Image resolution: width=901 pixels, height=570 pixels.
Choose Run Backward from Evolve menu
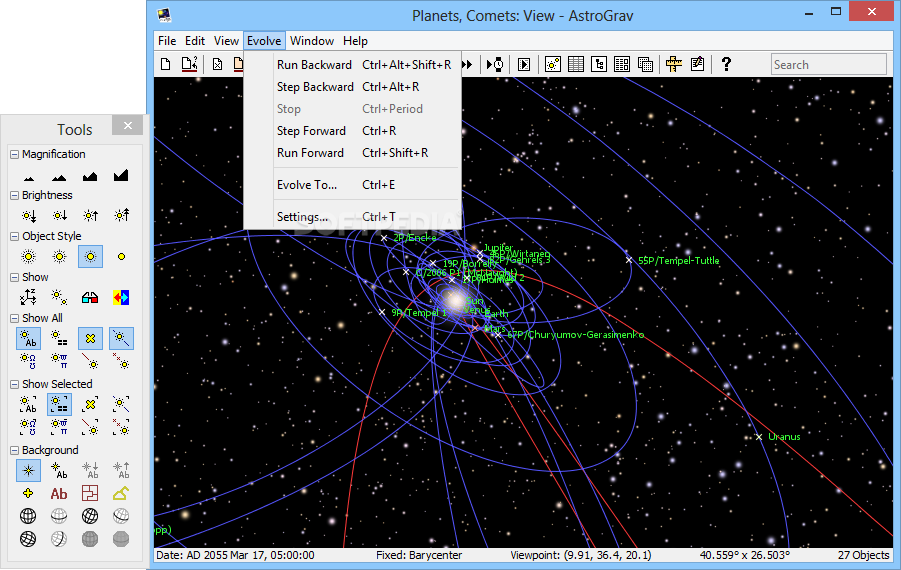[x=353, y=65]
